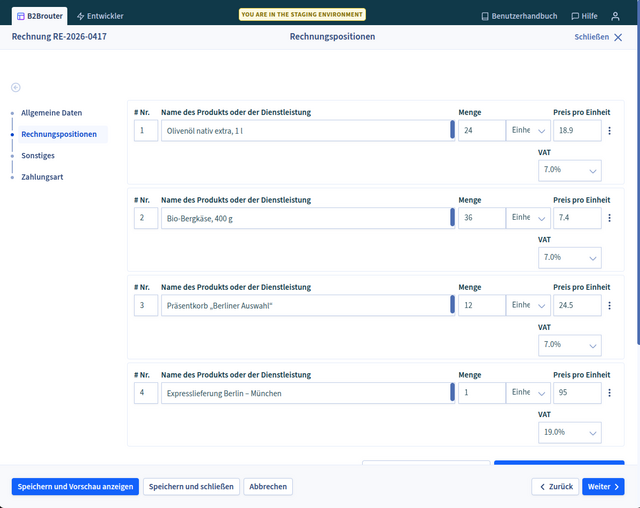Screen dimensions: 640x508
Task: Open VAT dropdown for Präsentkorb row
Action: (x=570, y=345)
